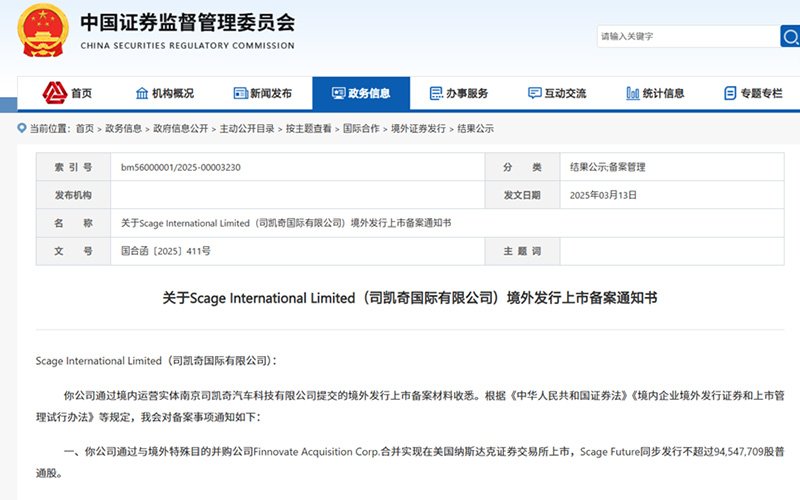The image size is (800, 500).
Task: Click the text Finnovate Acquisition Corp.
Action: [317, 452]
